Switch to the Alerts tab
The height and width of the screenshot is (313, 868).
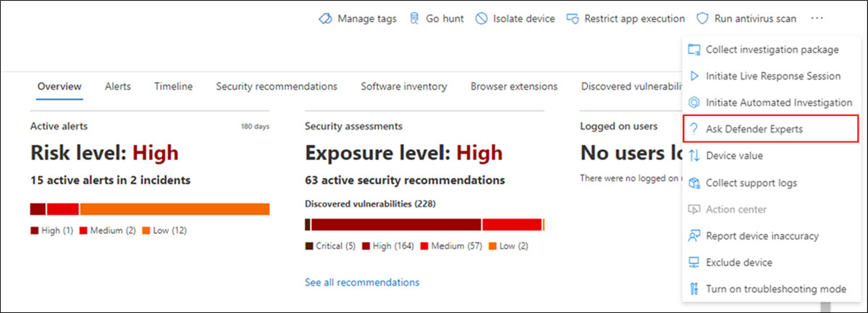118,86
